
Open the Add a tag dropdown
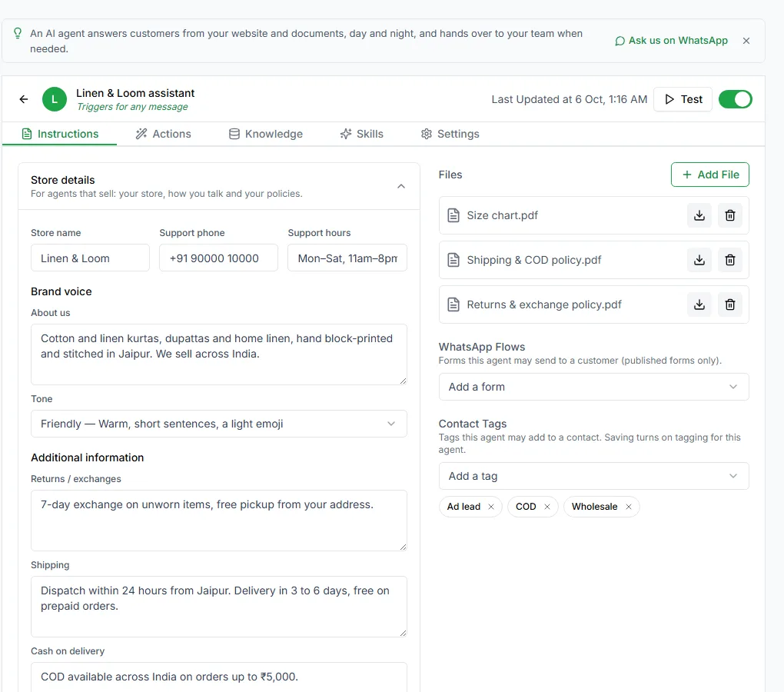(593, 476)
